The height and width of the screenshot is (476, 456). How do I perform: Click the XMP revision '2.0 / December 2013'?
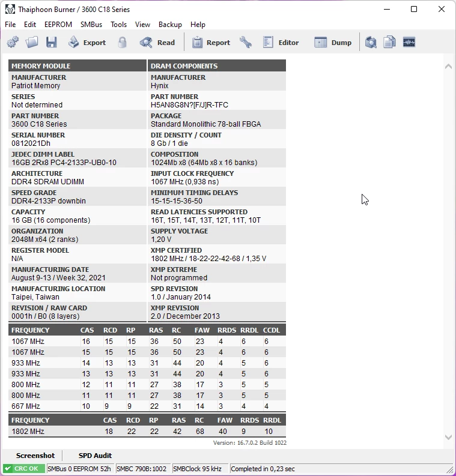(185, 316)
